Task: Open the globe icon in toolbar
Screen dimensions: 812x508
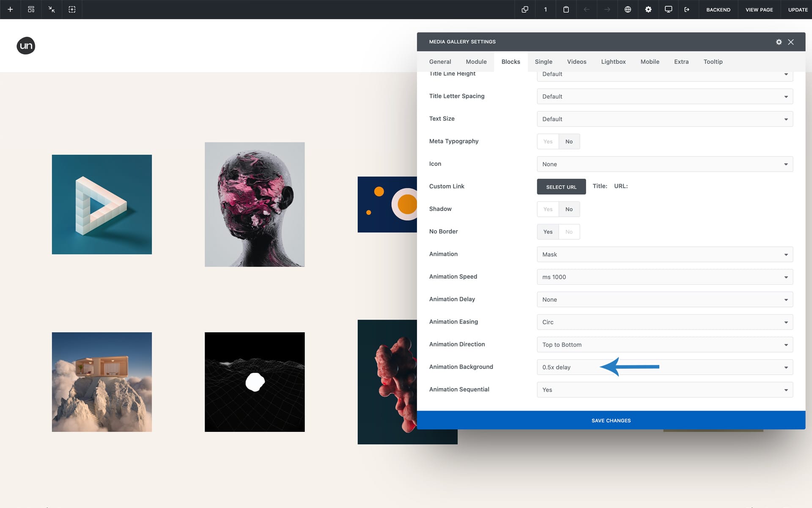Action: tap(628, 9)
